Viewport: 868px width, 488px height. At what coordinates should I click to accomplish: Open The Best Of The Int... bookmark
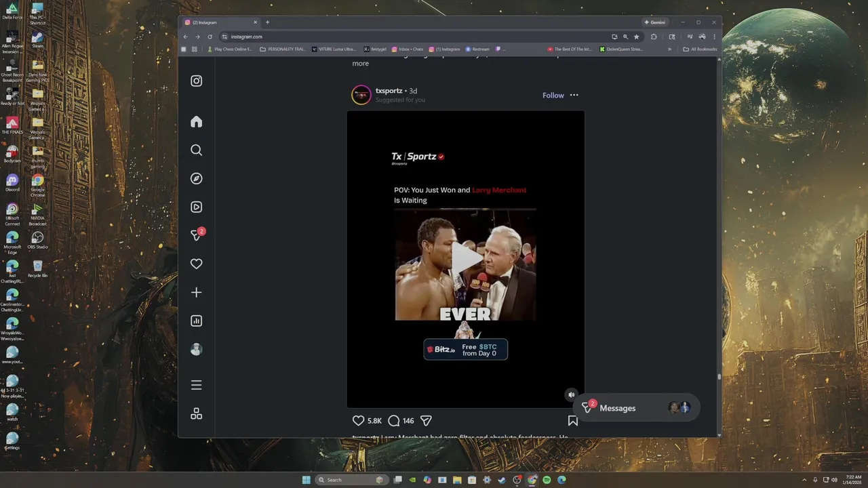click(570, 49)
